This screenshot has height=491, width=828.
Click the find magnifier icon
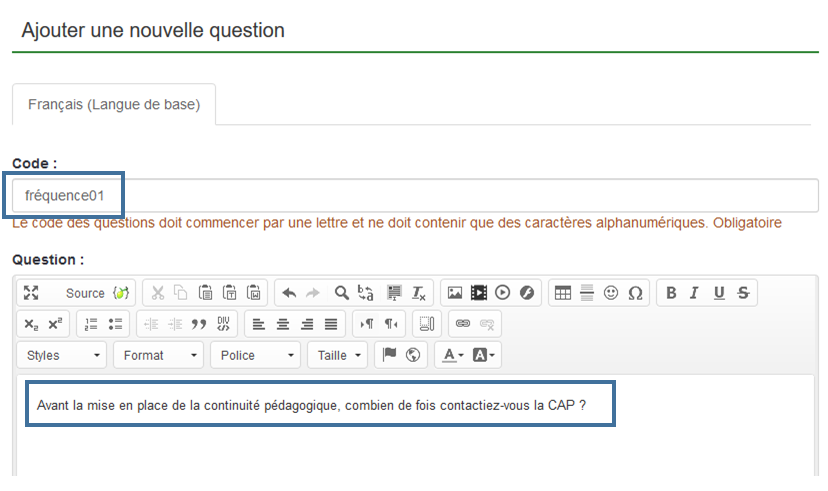coord(341,293)
